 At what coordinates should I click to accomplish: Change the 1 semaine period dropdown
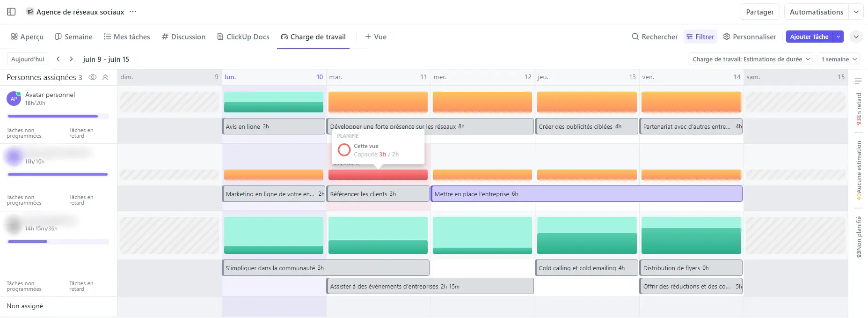pyautogui.click(x=839, y=59)
